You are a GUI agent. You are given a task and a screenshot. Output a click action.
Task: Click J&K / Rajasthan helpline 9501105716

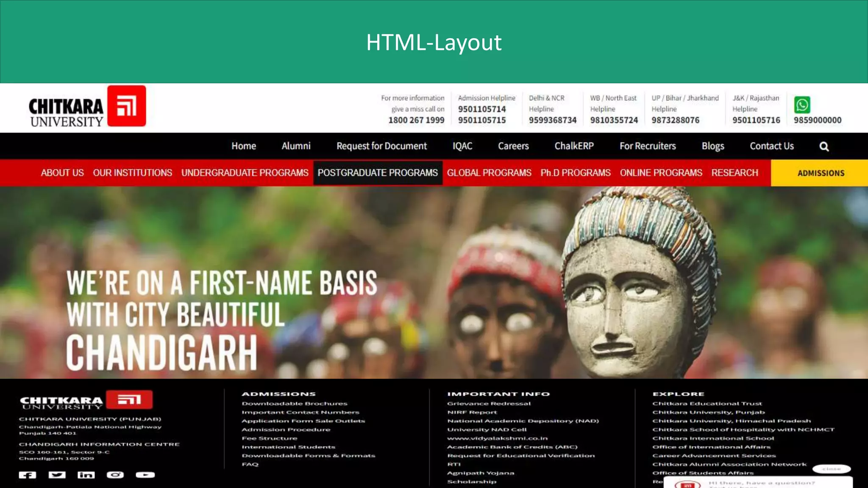pos(756,120)
